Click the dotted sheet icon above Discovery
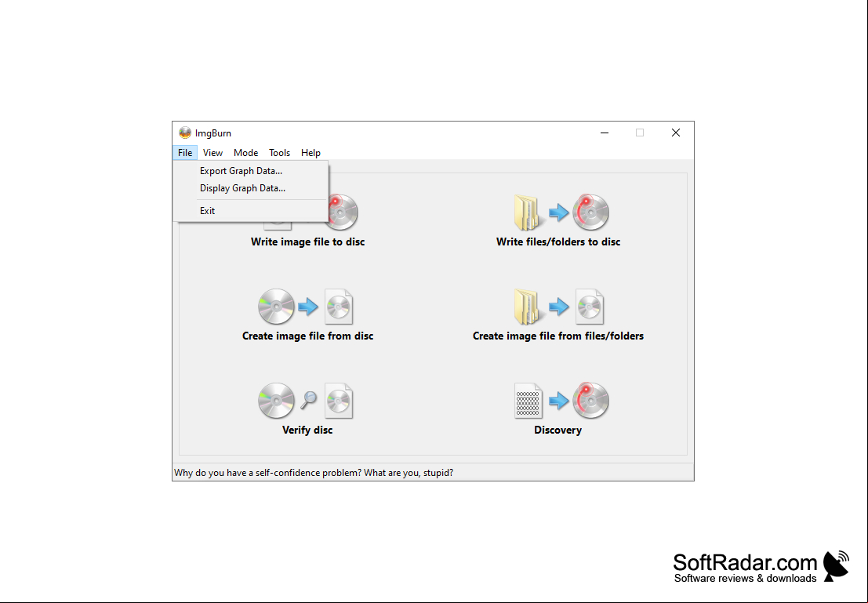Image resolution: width=868 pixels, height=603 pixels. pos(528,401)
